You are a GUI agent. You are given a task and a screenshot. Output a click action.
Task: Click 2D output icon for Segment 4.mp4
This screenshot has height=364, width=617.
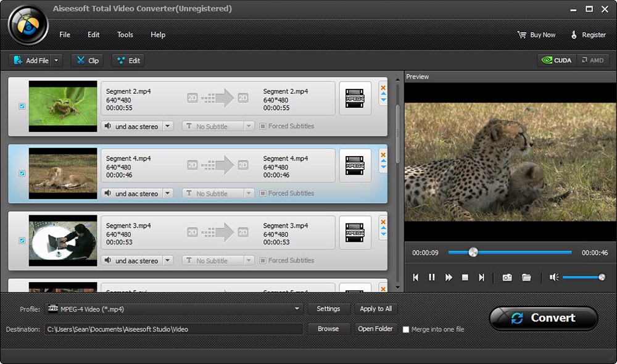243,165
